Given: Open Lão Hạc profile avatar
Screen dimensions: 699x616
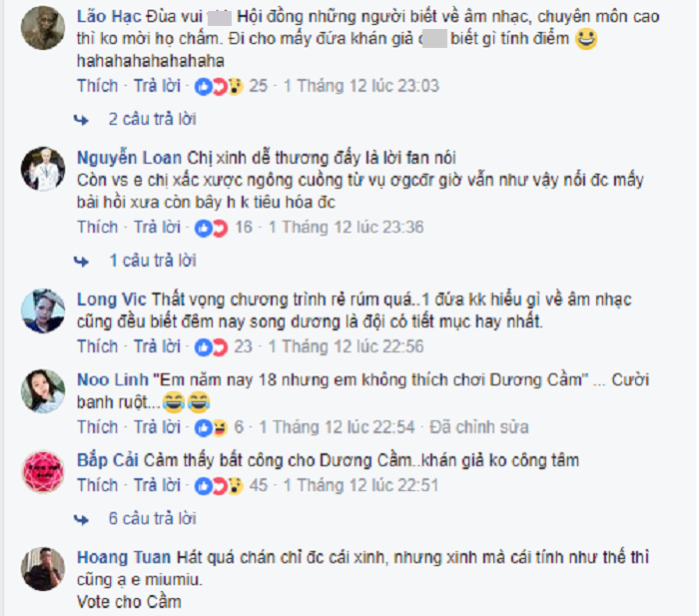Looking at the screenshot, I should point(43,28).
